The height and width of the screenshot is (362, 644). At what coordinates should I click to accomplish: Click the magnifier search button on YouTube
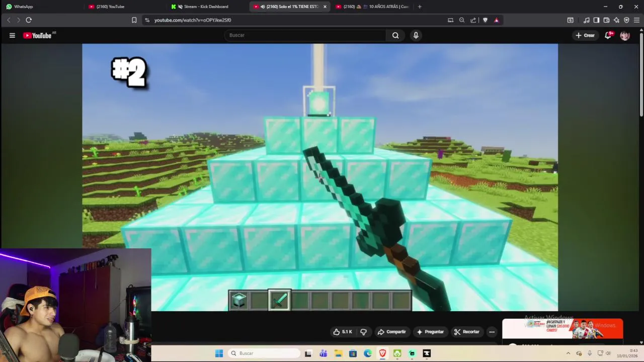pos(395,35)
